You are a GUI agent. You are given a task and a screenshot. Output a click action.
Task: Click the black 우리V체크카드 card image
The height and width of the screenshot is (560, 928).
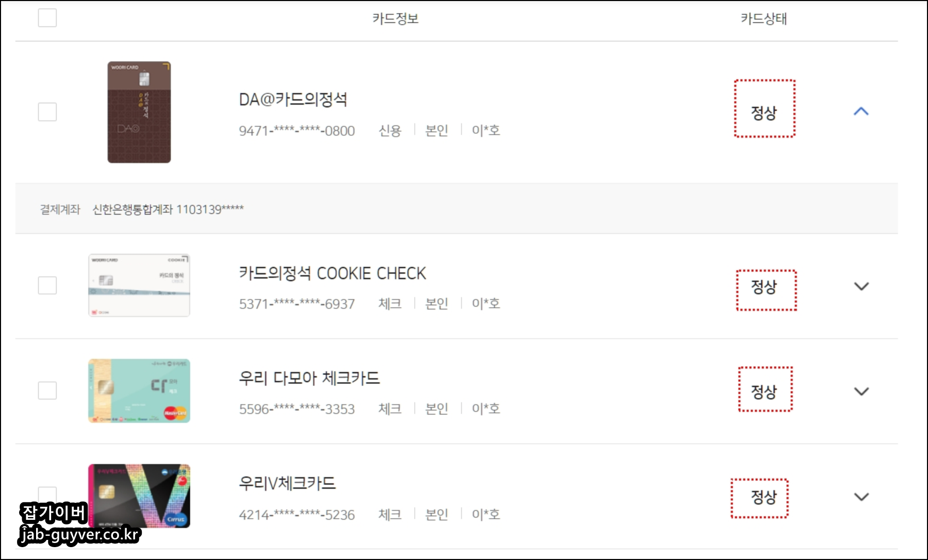click(139, 496)
